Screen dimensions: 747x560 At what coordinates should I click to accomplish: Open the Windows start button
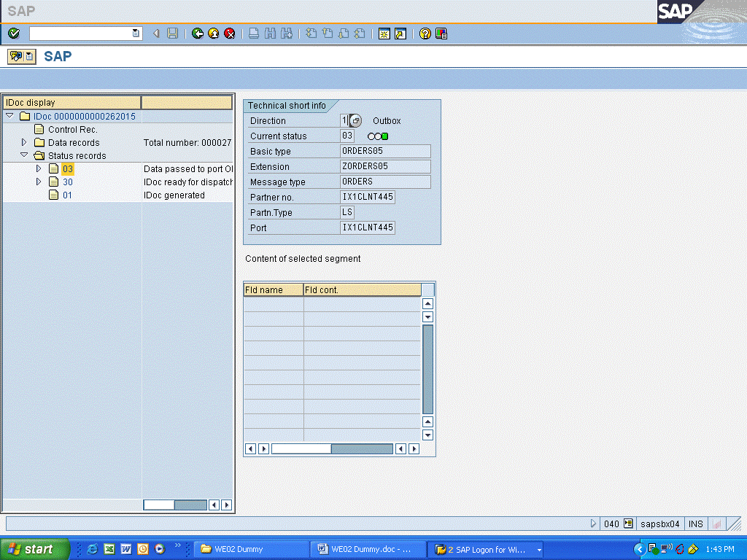tap(34, 549)
